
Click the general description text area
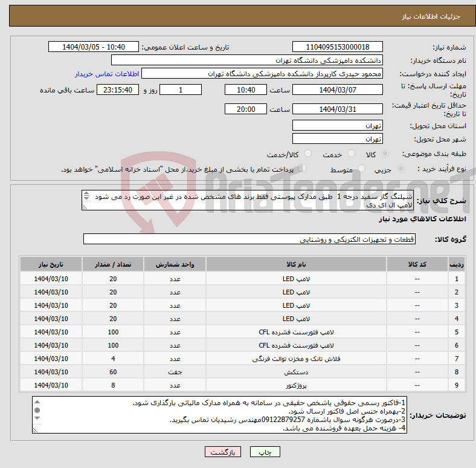[248, 200]
